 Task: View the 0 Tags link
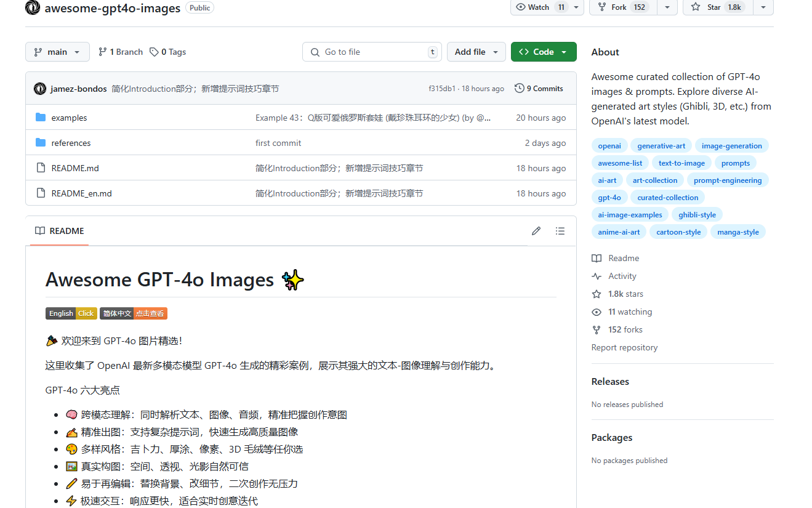pos(167,52)
